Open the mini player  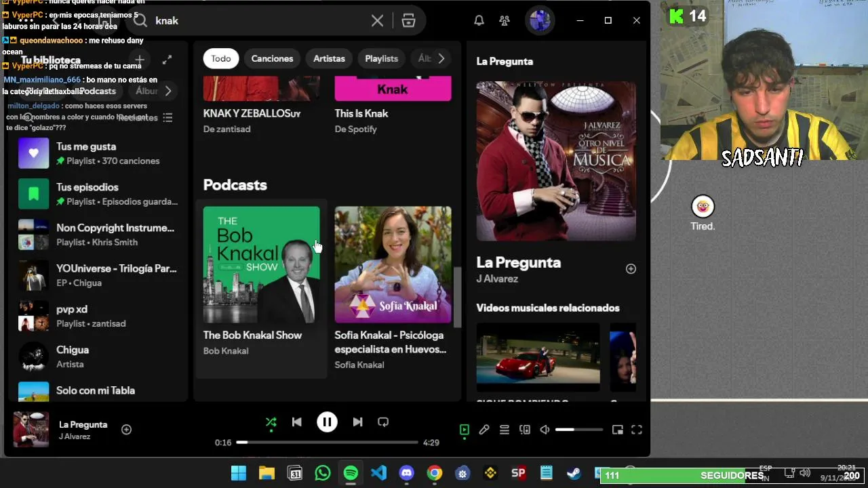tap(617, 430)
